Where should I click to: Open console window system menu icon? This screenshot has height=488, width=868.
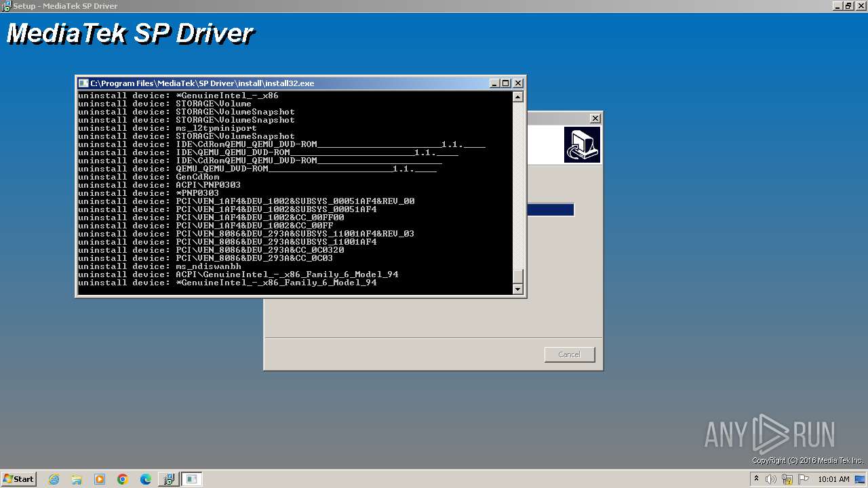click(83, 83)
